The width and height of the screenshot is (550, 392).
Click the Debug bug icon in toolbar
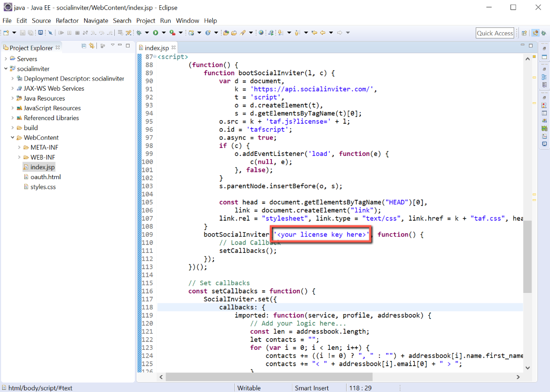coord(139,33)
